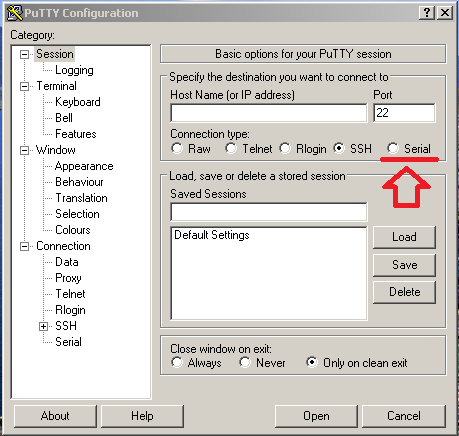Click the Load session button
The height and width of the screenshot is (436, 459).
click(x=404, y=237)
